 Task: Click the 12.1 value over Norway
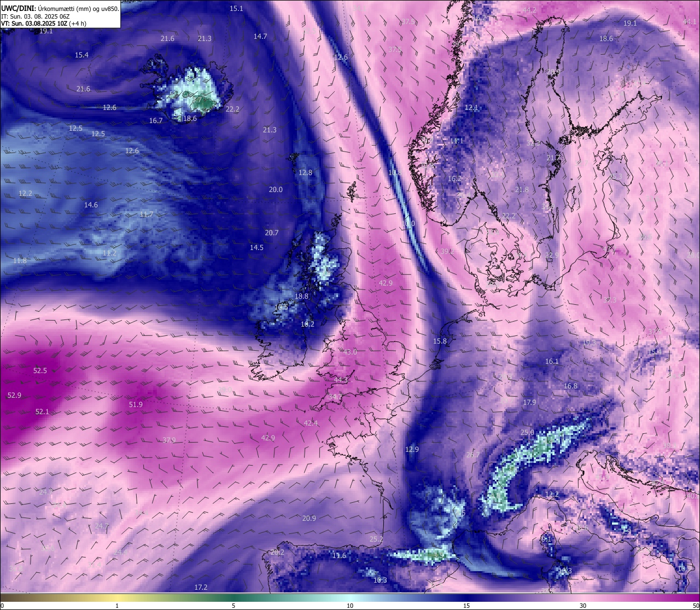(x=471, y=108)
